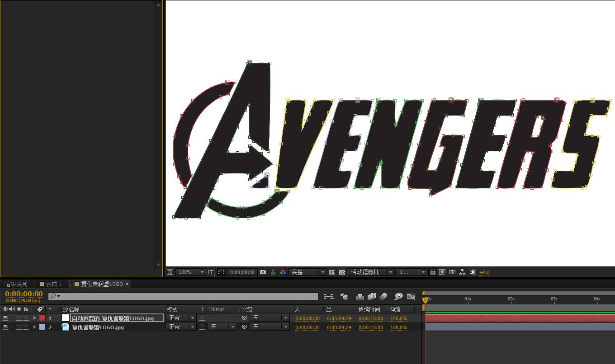Click the show snapshot person icon

273,272
